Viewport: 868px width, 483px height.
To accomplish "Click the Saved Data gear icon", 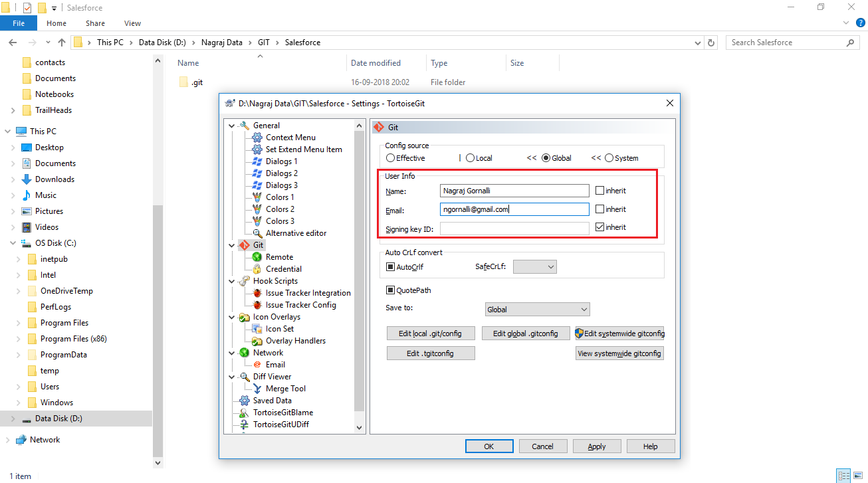I will 244,401.
